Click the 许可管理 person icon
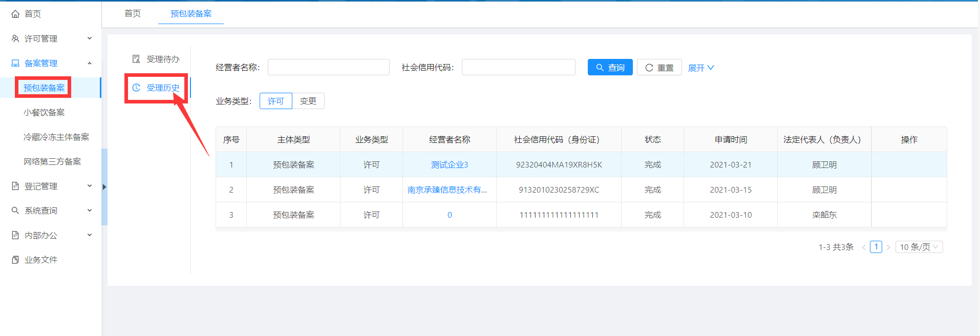 pos(15,38)
